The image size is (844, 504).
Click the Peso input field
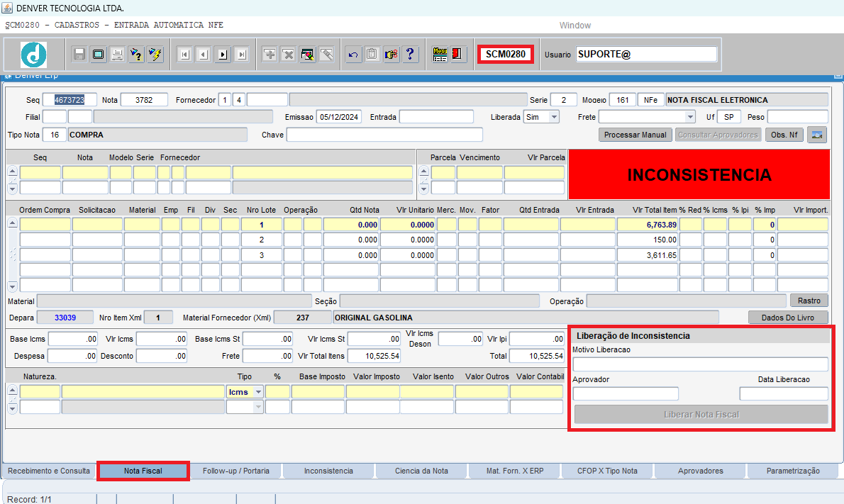[x=798, y=117]
